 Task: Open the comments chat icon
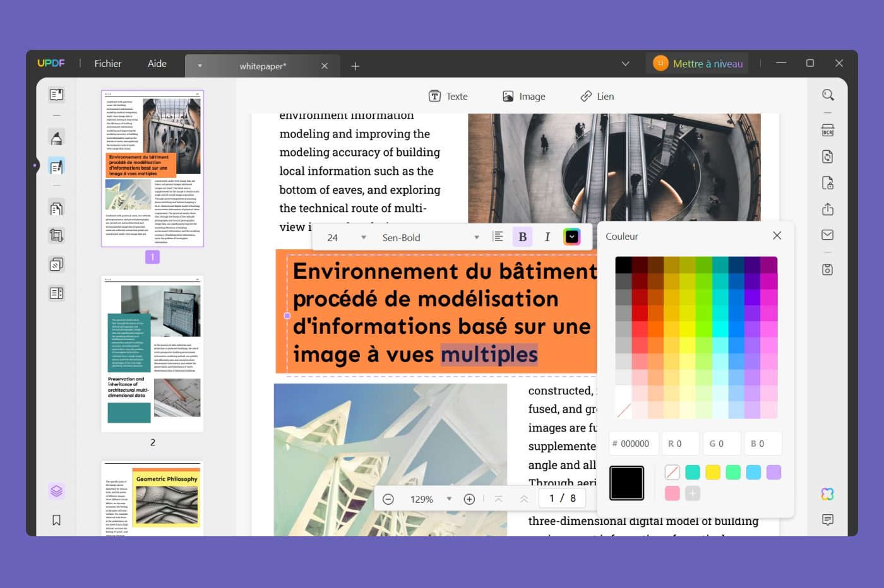[828, 520]
